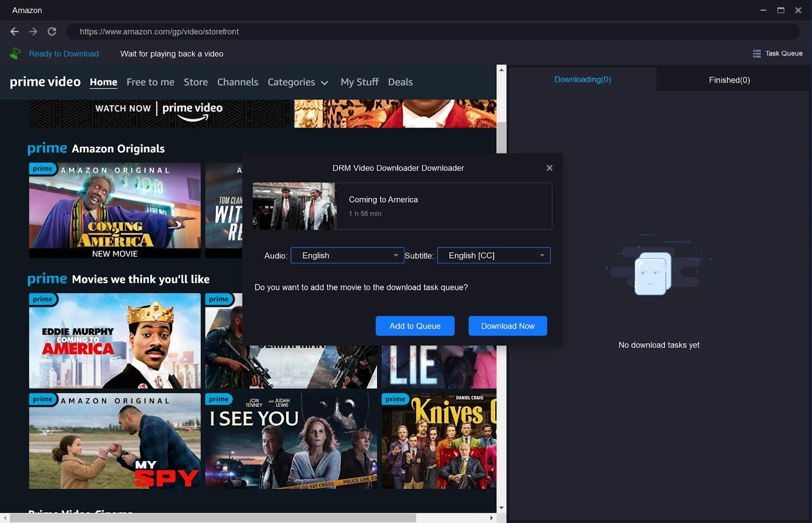Click the horizontal scrollbar left arrow
This screenshot has width=812, height=523.
(5, 518)
